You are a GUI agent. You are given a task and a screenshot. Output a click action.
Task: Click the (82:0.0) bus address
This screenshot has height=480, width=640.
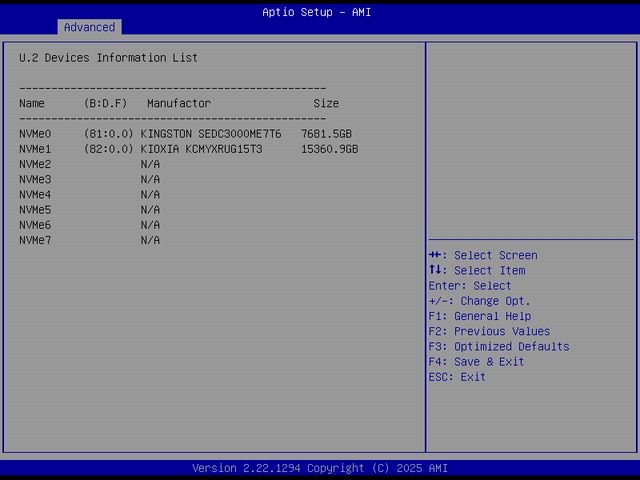(109, 149)
